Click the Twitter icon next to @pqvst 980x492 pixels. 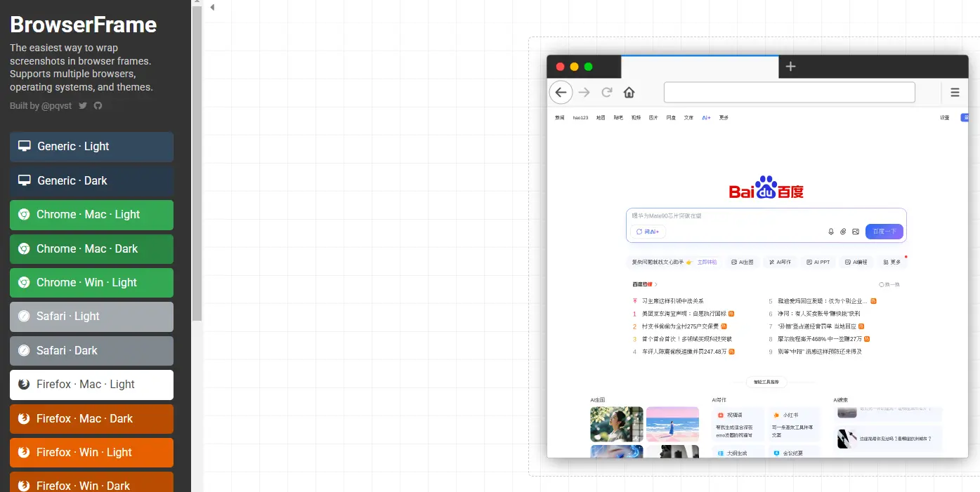(82, 105)
